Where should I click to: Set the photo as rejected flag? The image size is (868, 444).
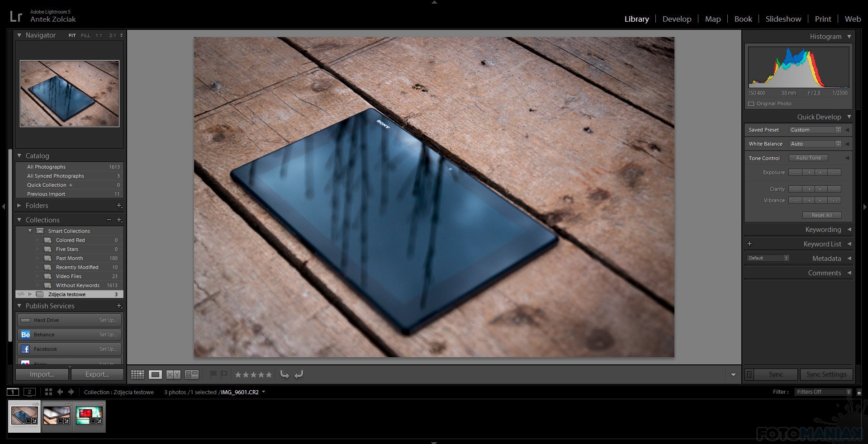click(224, 374)
